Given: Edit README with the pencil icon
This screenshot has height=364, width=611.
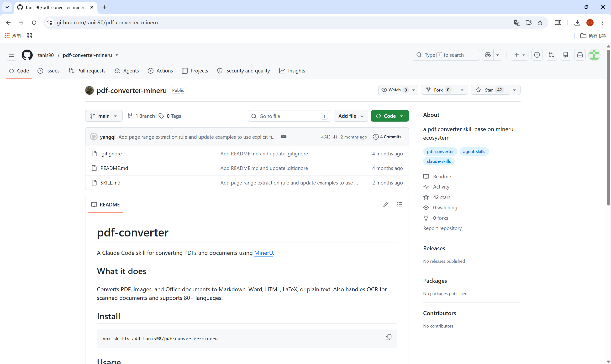Looking at the screenshot, I should click(x=386, y=204).
